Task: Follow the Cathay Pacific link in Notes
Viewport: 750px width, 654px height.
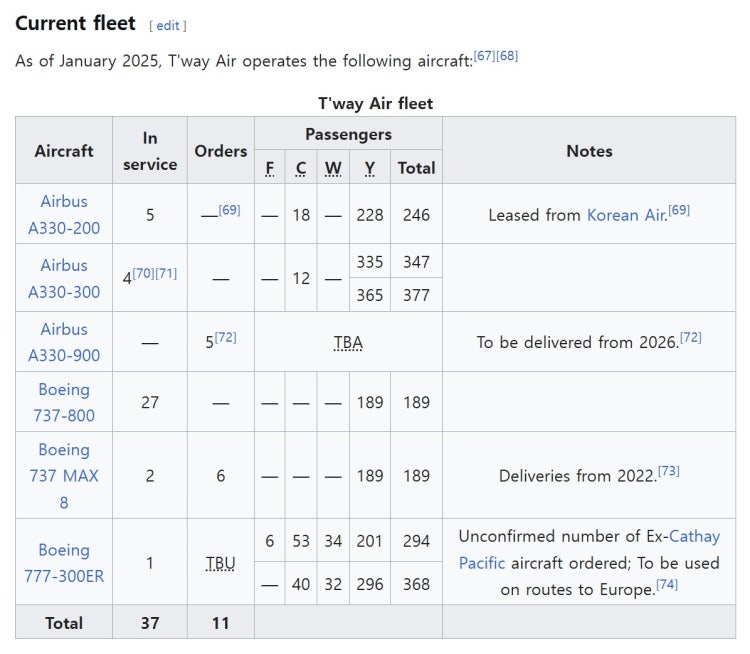Action: click(589, 550)
